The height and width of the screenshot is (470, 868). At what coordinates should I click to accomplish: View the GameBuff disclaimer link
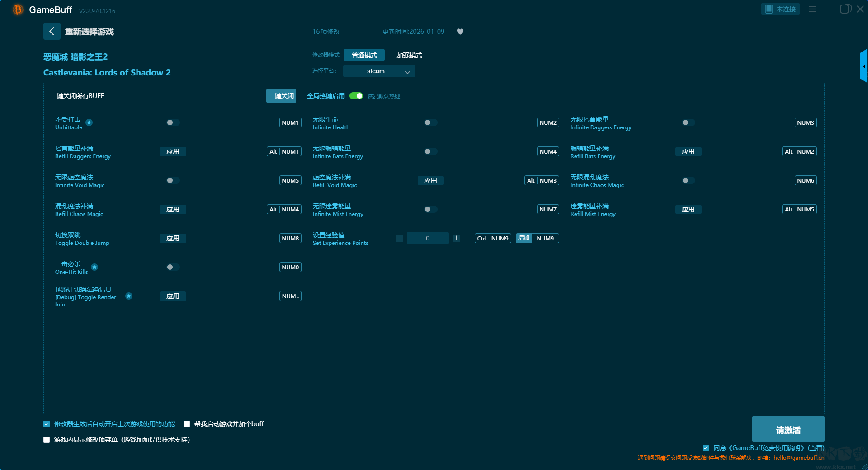click(x=816, y=448)
